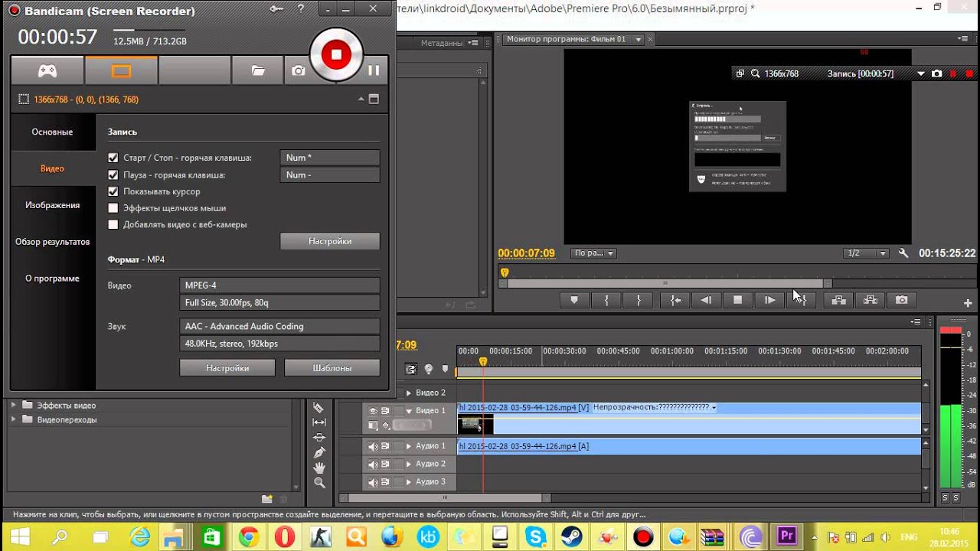
Task: Mute the Аудио 3 track speaker toggle
Action: [373, 482]
